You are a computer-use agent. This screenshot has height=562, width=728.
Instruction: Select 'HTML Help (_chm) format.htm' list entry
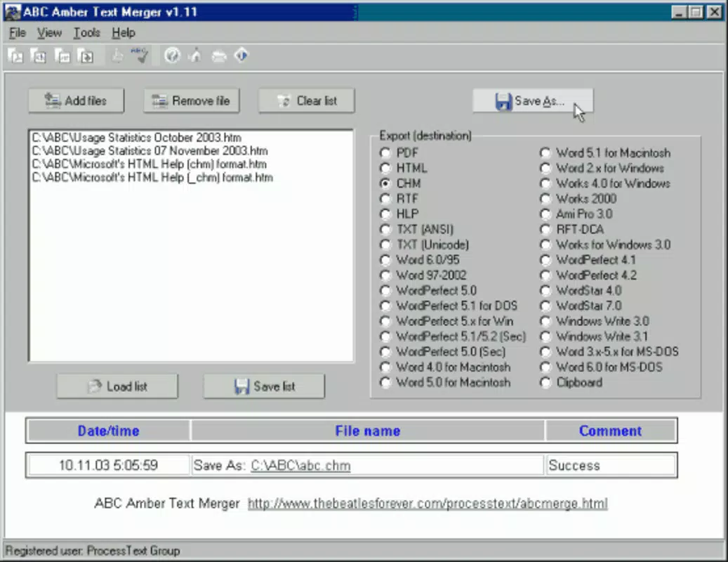pos(152,178)
